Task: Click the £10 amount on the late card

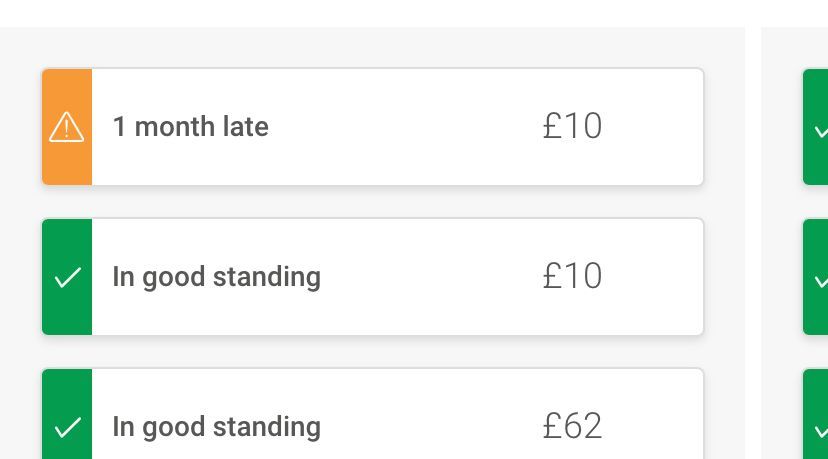Action: pos(572,126)
